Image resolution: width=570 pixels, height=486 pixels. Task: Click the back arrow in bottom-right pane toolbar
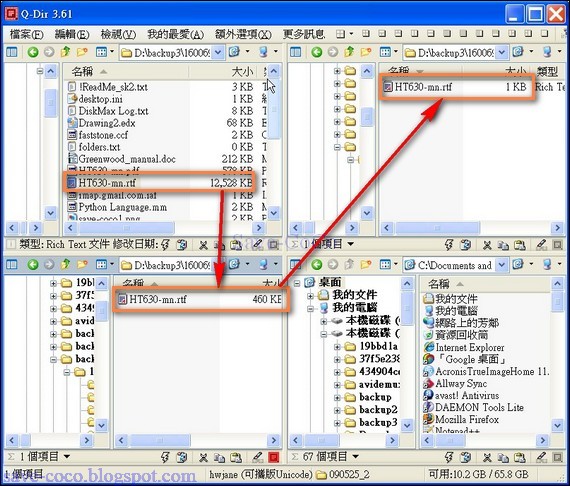point(317,264)
